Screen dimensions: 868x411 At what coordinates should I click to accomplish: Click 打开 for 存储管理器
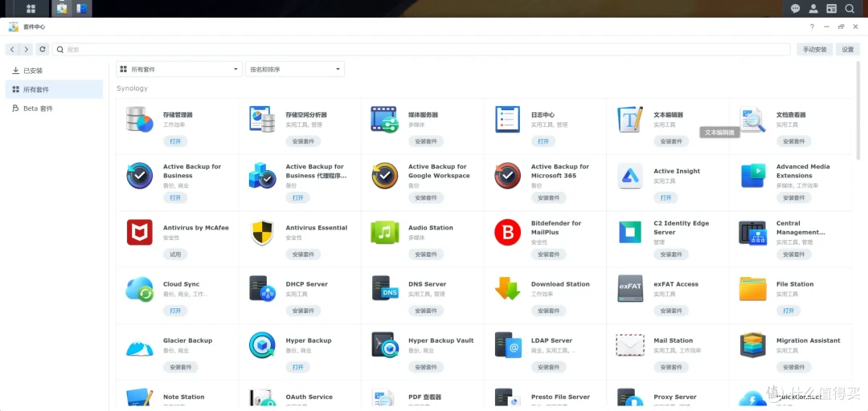coord(175,141)
